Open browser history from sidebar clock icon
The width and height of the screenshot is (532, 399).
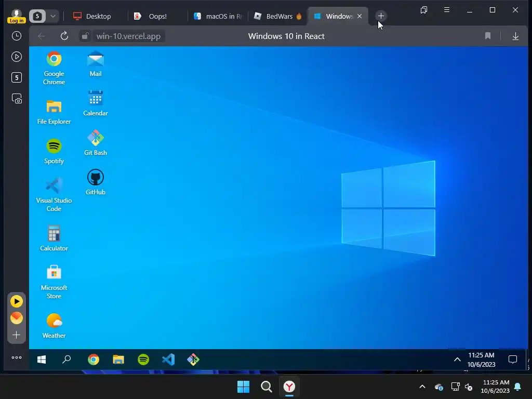[16, 36]
